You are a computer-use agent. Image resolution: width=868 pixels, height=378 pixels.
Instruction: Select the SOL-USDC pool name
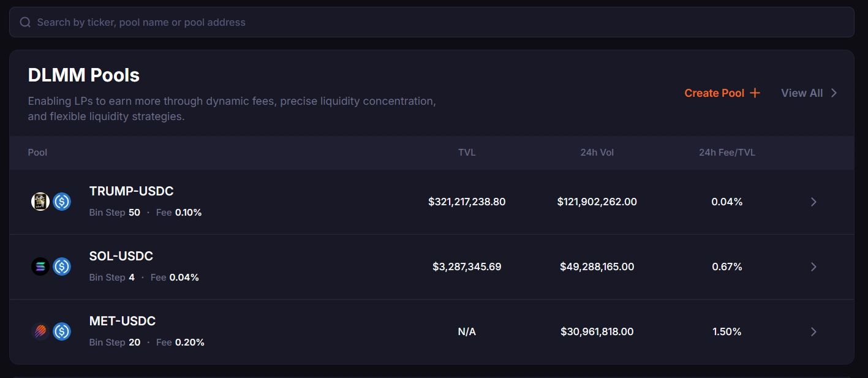pos(121,256)
